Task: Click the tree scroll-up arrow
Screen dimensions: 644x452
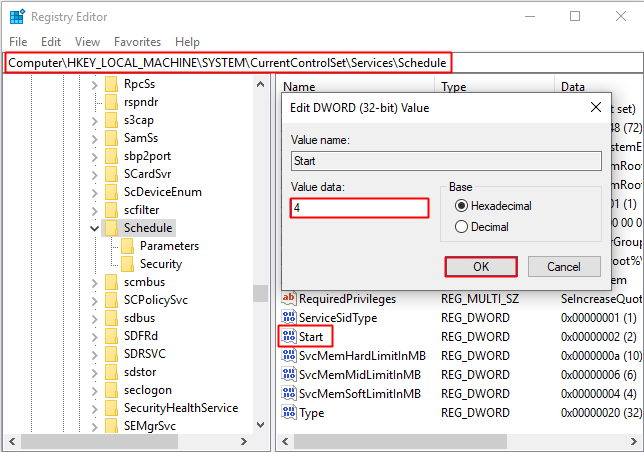Action: (260, 84)
